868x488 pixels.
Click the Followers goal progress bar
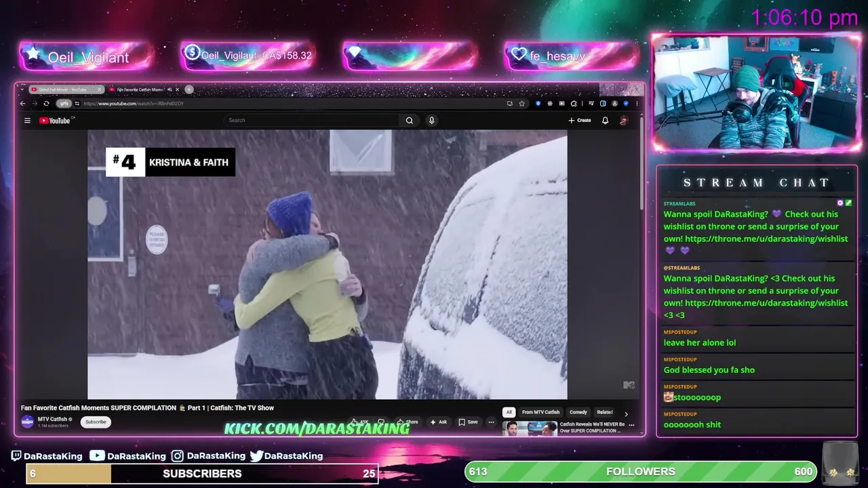[x=641, y=472]
